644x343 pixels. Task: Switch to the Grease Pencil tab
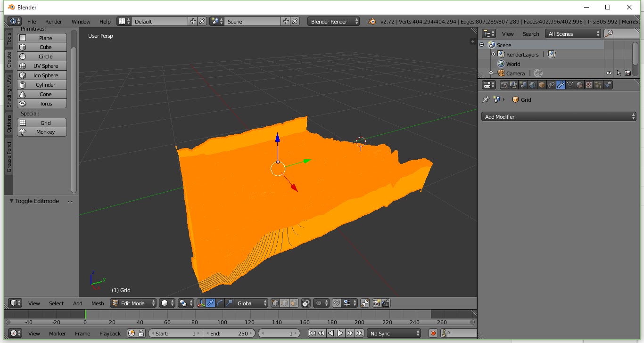pyautogui.click(x=8, y=156)
